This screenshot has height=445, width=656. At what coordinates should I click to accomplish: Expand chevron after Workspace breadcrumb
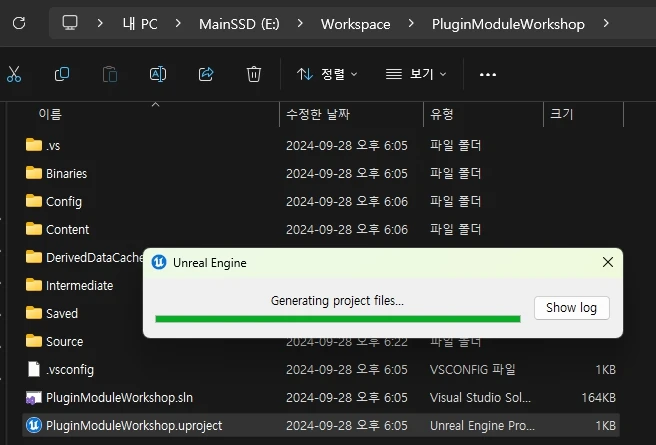coord(411,23)
